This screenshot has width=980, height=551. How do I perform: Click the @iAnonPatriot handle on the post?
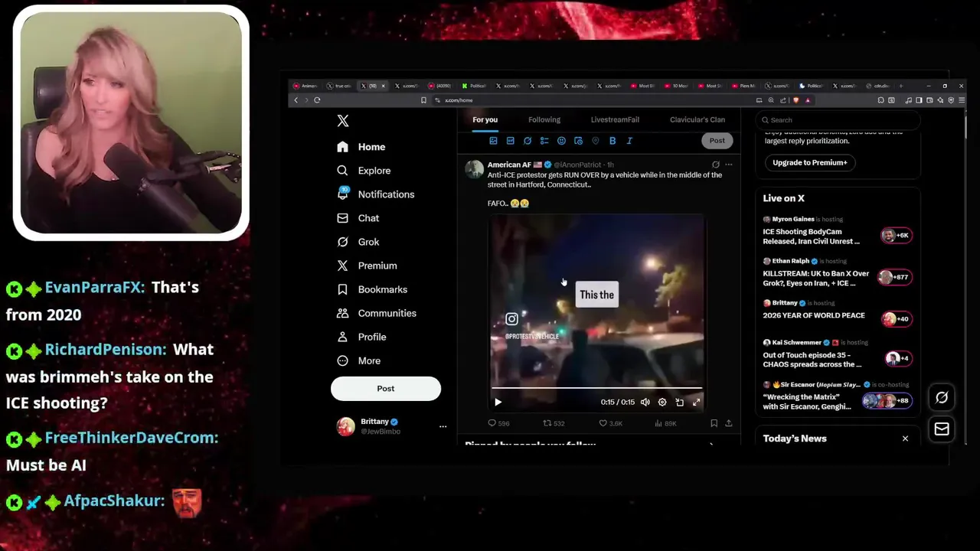pos(577,165)
